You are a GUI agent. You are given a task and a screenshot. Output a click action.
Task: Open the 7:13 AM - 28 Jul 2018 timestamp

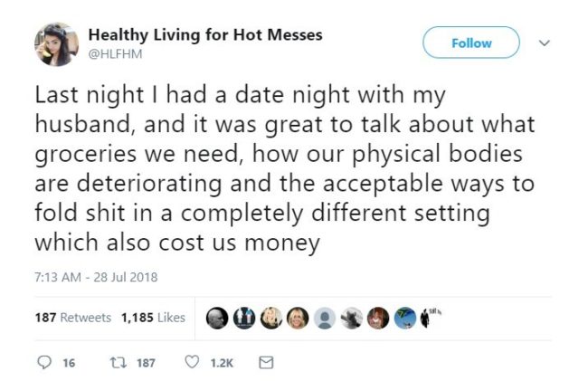point(96,277)
